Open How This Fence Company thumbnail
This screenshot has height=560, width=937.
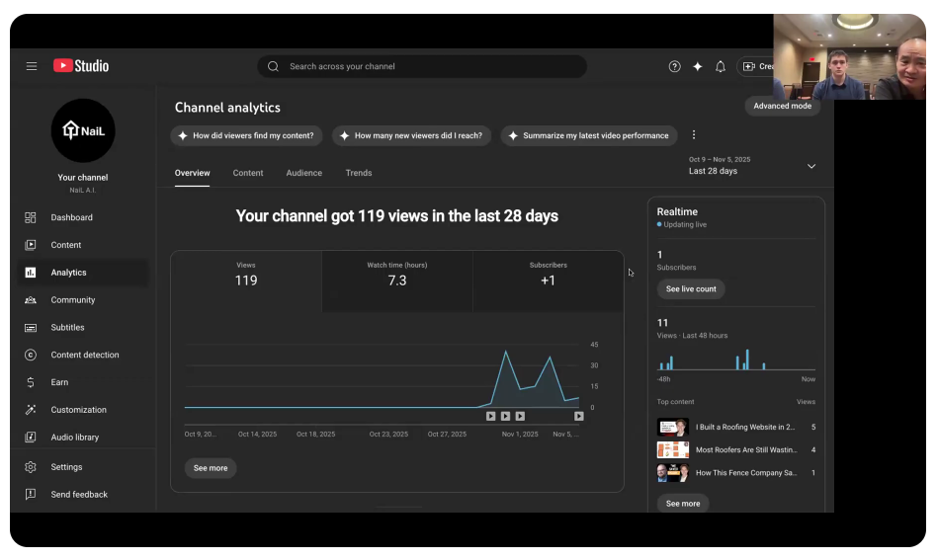673,472
